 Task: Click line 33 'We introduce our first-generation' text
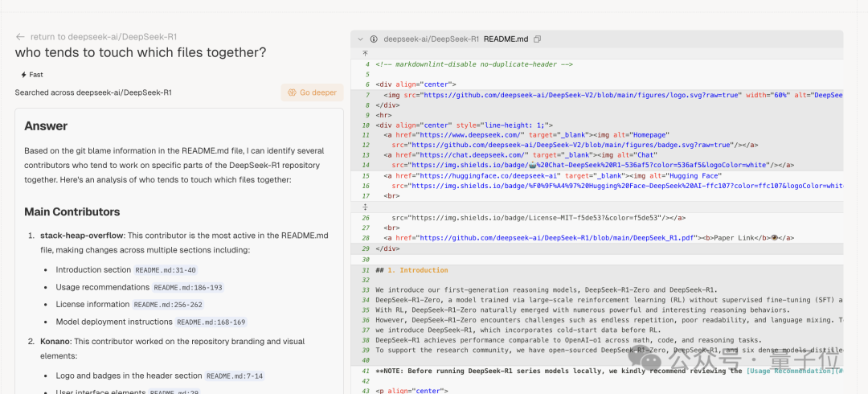[546, 290]
